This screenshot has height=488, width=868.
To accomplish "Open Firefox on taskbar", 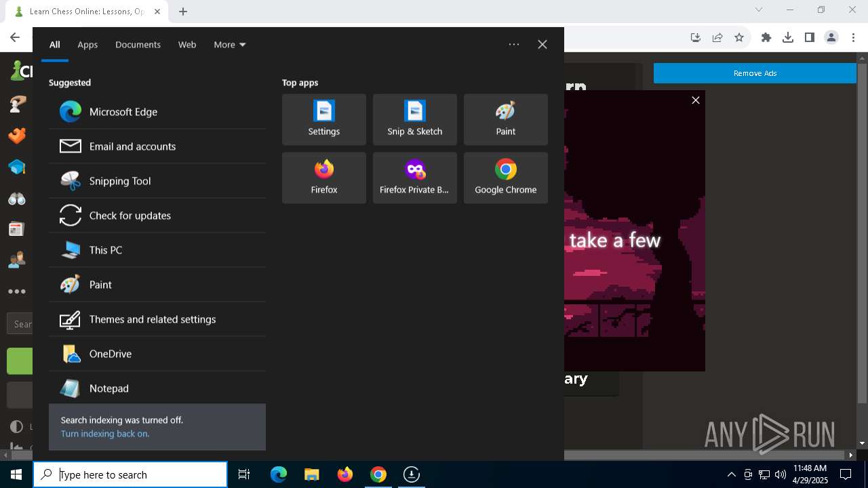I will (345, 474).
